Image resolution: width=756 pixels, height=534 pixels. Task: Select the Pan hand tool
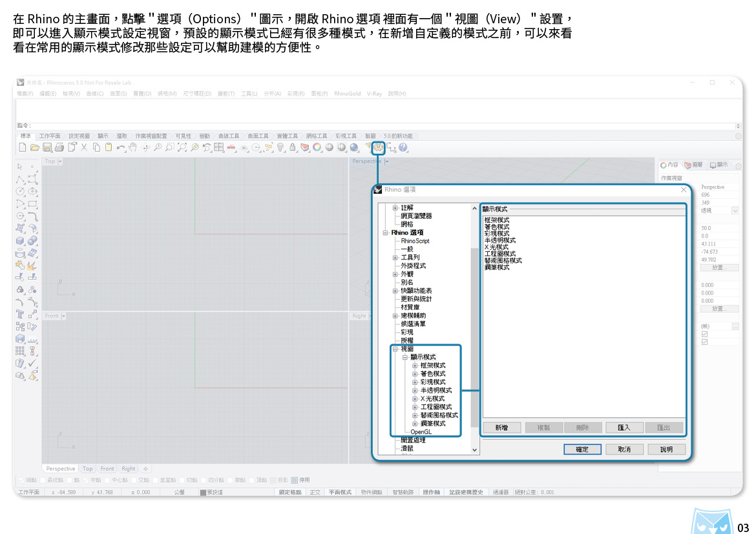[x=132, y=147]
